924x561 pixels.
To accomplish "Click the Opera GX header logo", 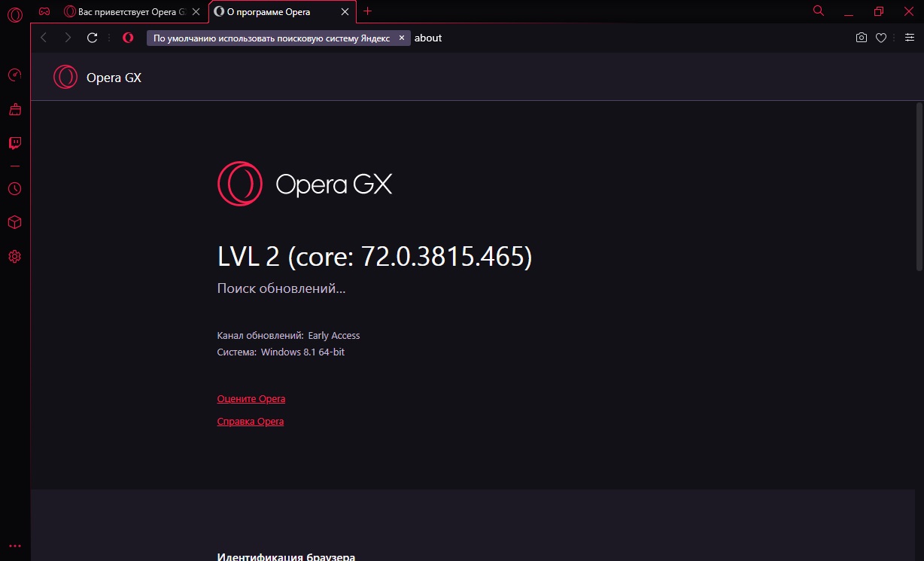I will point(97,77).
